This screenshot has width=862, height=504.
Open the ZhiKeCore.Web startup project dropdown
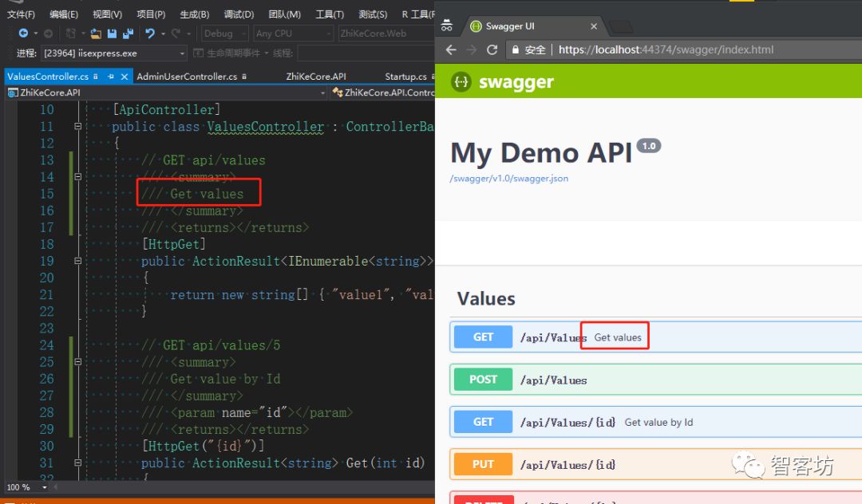pos(386,33)
